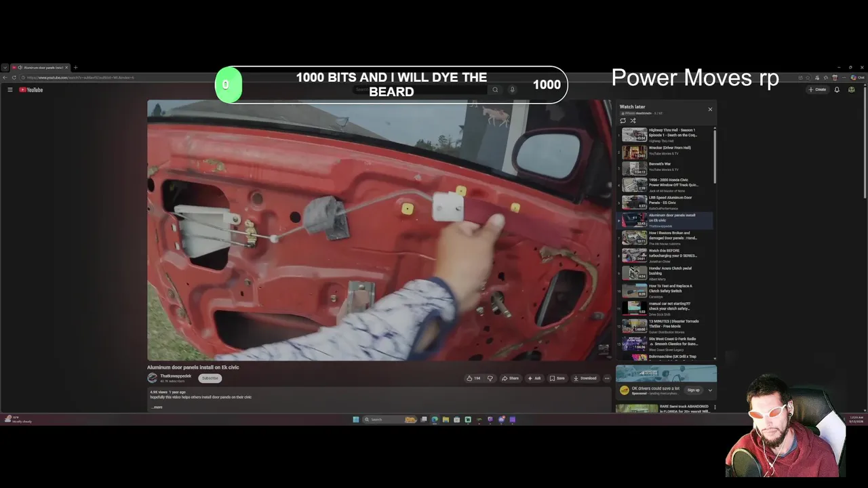Close the Watch later playlist panel

pos(710,109)
